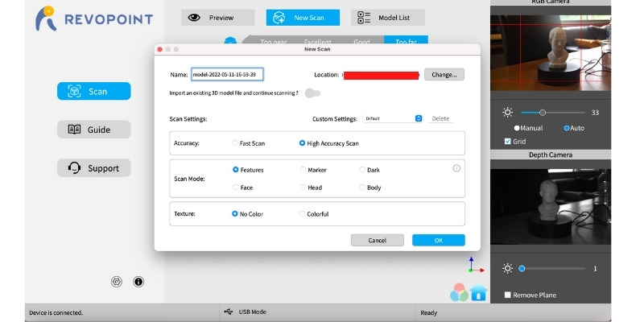The width and height of the screenshot is (644, 322).
Task: Click the blue cube distance indicator icon
Action: pos(230,41)
